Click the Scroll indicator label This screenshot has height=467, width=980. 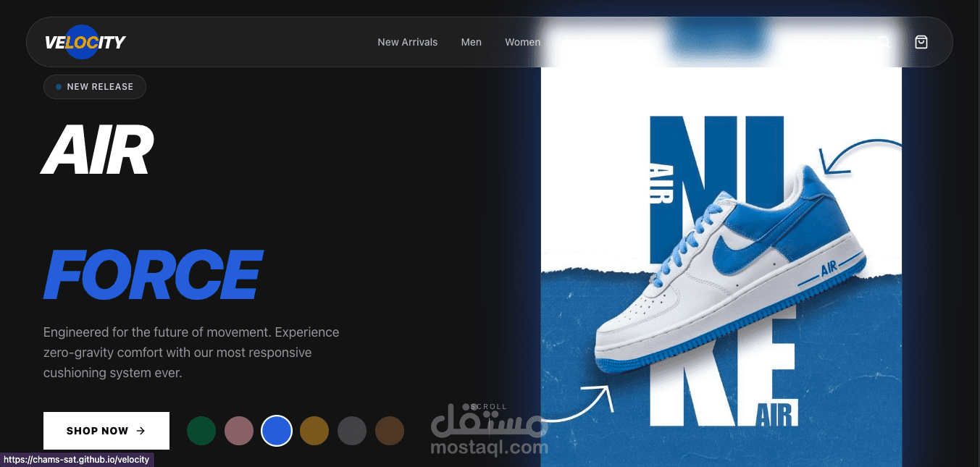(x=489, y=407)
